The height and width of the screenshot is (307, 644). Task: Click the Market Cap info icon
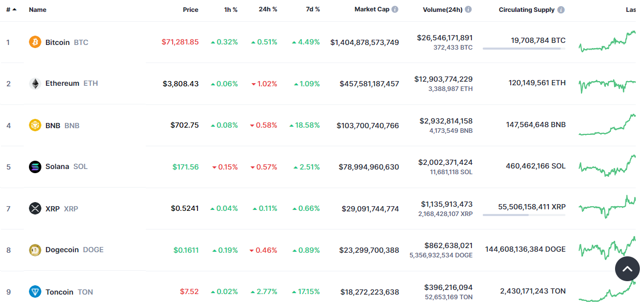[395, 9]
